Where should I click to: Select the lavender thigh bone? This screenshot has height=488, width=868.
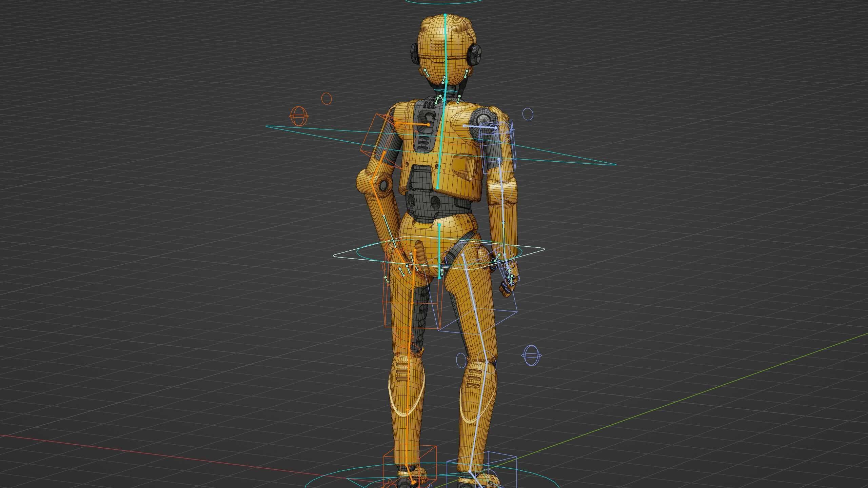click(475, 308)
